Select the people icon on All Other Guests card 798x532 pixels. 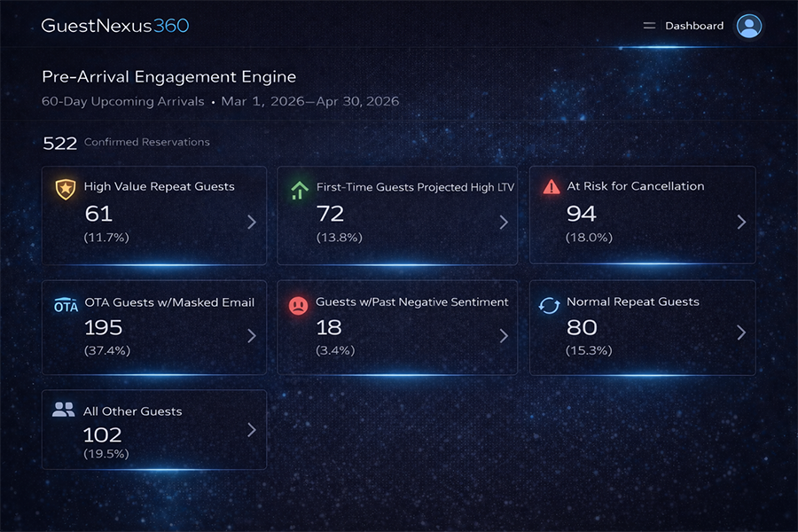[x=63, y=409]
